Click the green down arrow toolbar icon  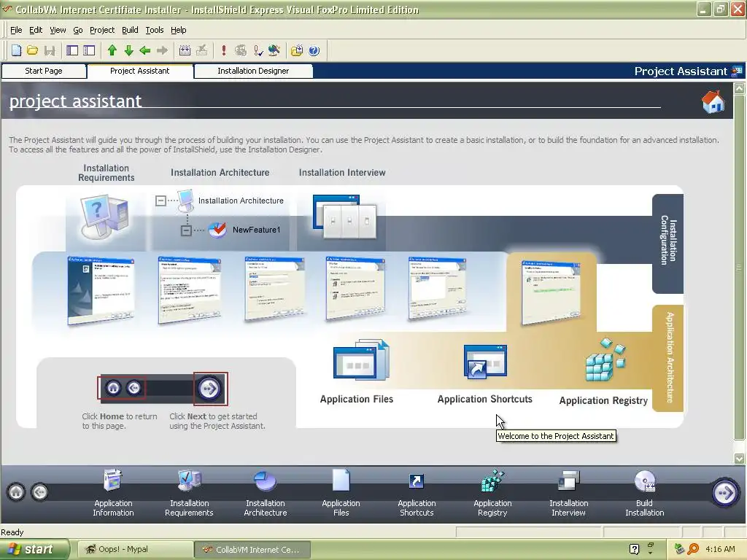pos(128,50)
